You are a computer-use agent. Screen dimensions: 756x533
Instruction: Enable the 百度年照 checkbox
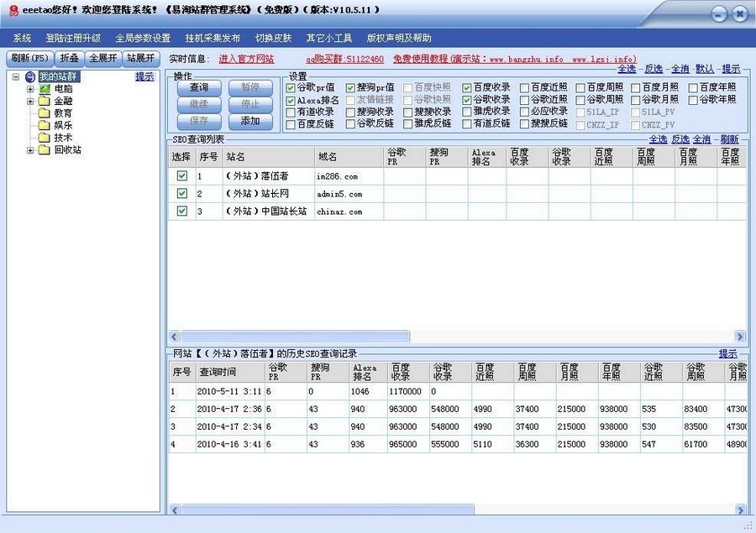click(693, 88)
